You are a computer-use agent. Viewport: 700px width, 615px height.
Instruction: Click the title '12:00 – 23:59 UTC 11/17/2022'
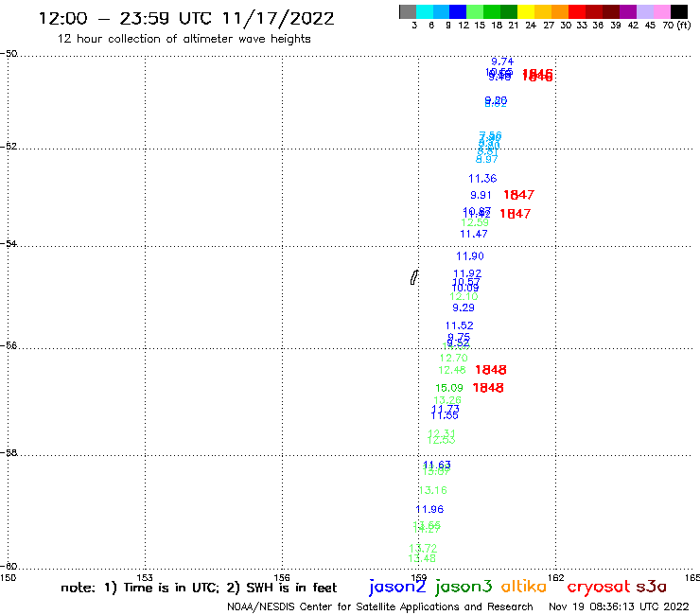tap(186, 19)
